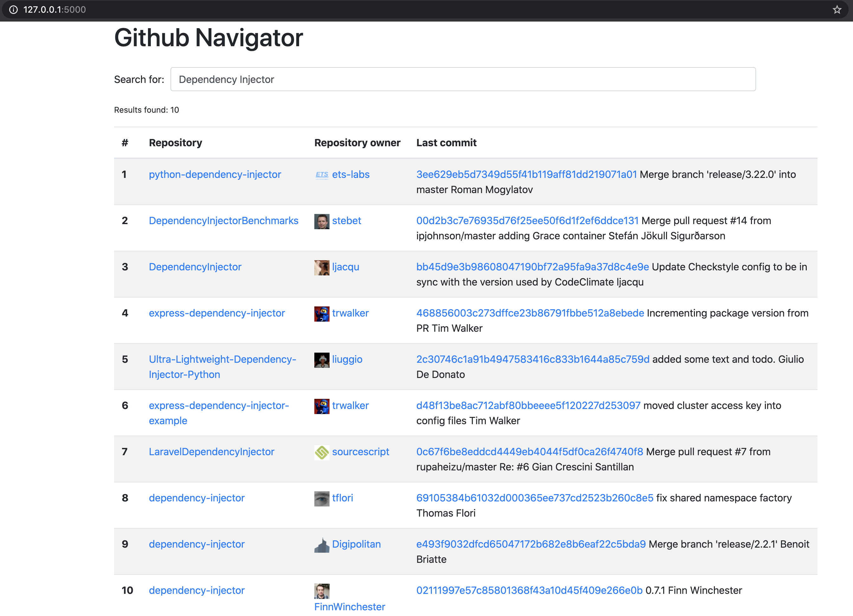Click stebet's profile avatar image
The height and width of the screenshot is (616, 853).
322,221
